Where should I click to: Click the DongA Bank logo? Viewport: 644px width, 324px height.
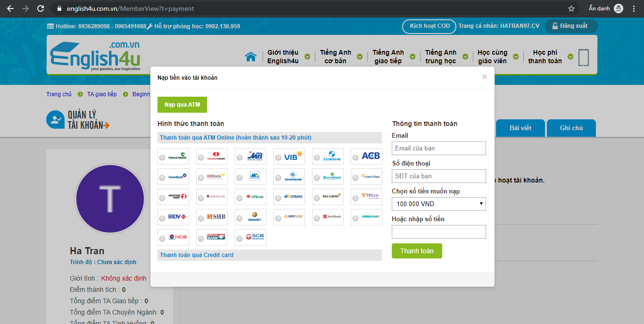(372, 176)
